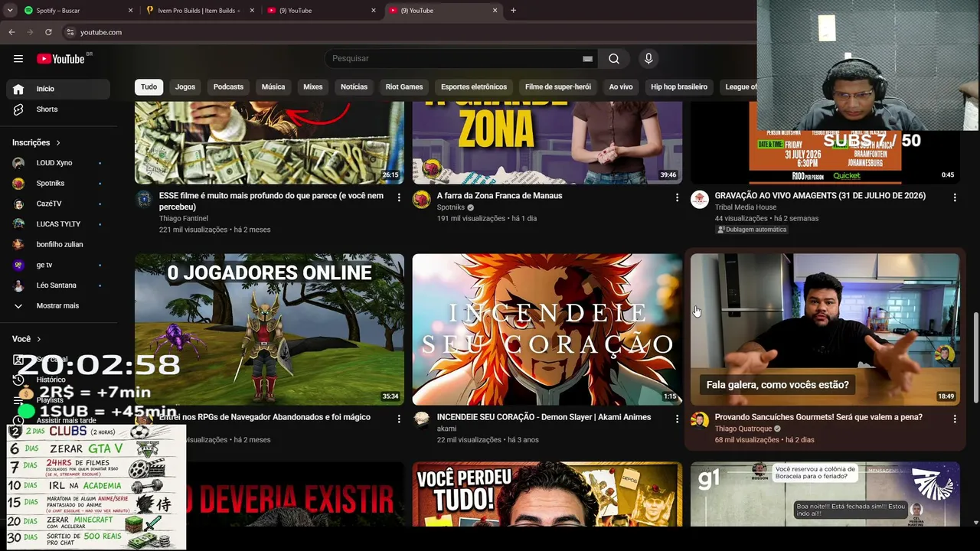Viewport: 980px width, 551px height.
Task: Expand the Inscrições section
Action: 36,142
